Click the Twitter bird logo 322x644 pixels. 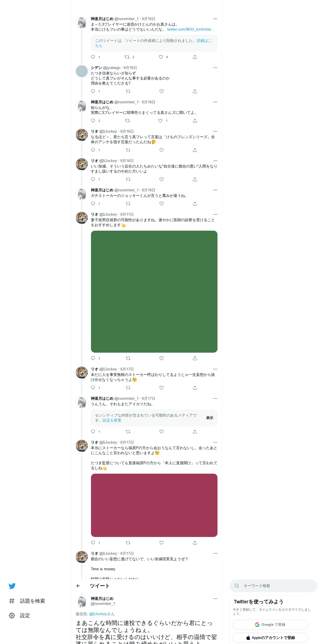pos(12,586)
